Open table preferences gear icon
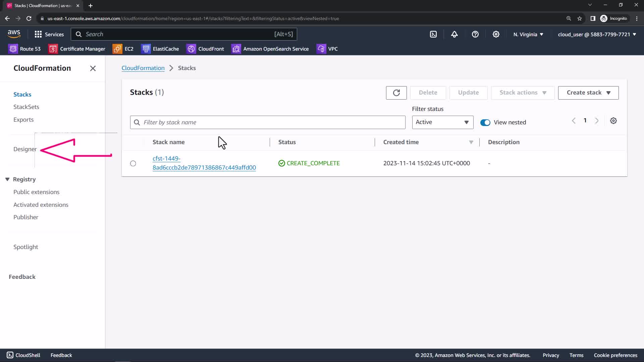 pos(613,121)
